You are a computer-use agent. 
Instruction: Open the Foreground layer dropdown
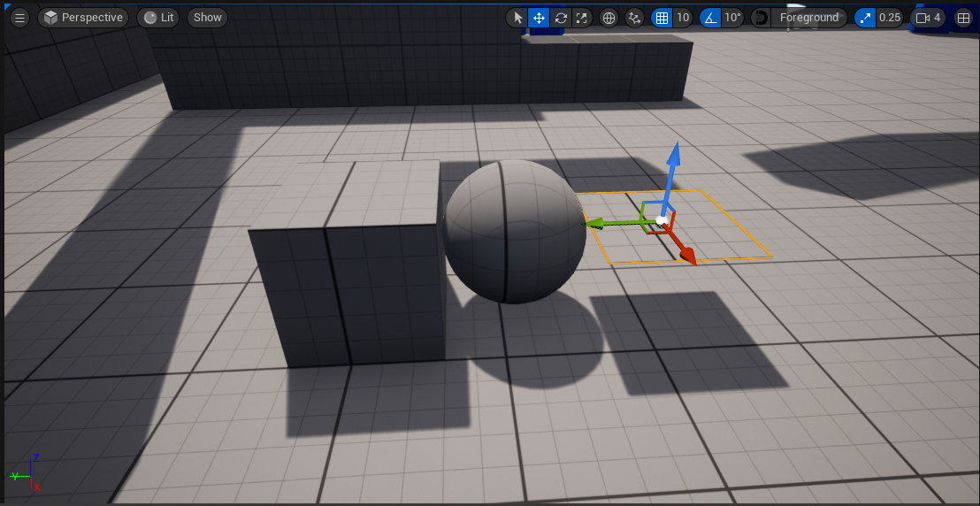coord(808,18)
